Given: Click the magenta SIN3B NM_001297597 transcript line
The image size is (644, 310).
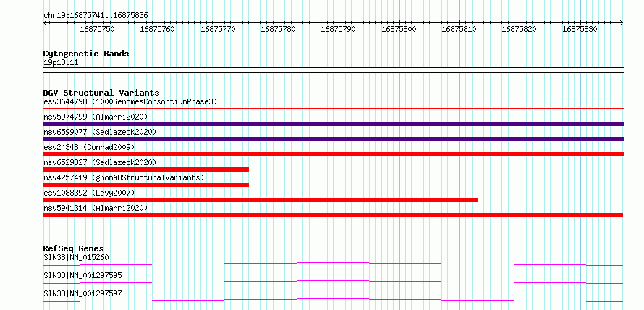Looking at the screenshot, I should (333, 300).
